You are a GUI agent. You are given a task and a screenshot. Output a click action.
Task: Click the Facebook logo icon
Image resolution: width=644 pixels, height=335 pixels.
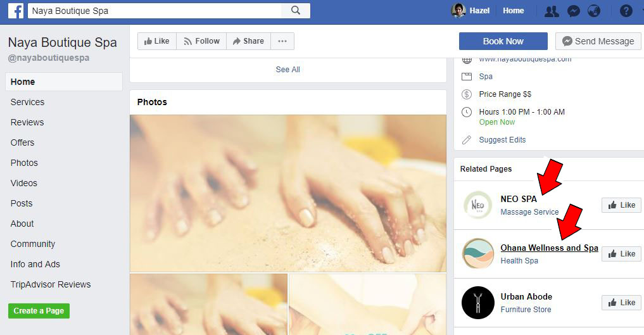tap(16, 11)
